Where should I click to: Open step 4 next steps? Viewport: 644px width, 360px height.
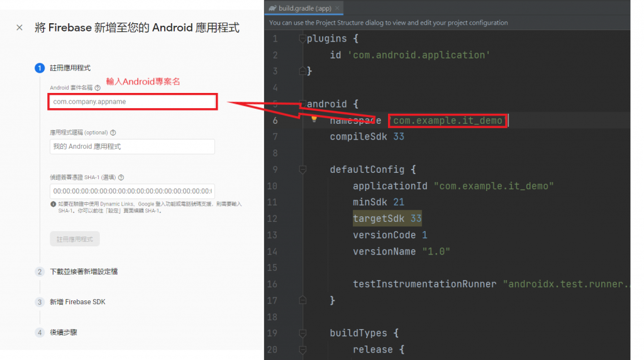64,332
